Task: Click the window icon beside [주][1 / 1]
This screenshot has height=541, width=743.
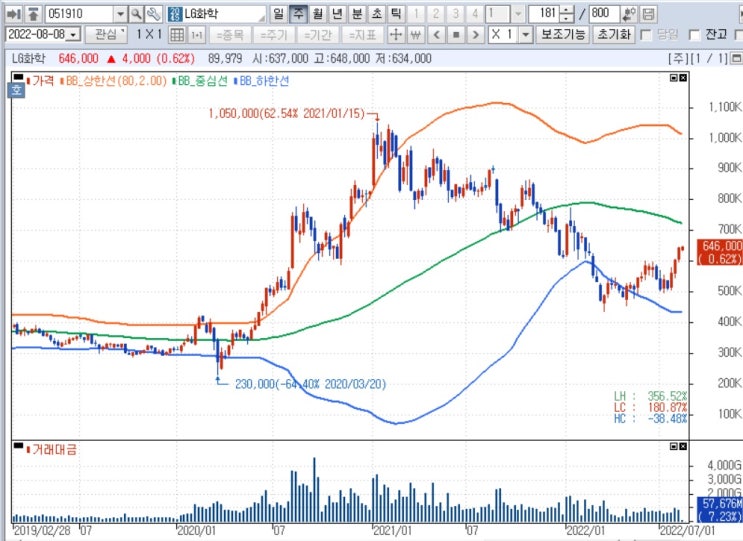Action: [736, 59]
